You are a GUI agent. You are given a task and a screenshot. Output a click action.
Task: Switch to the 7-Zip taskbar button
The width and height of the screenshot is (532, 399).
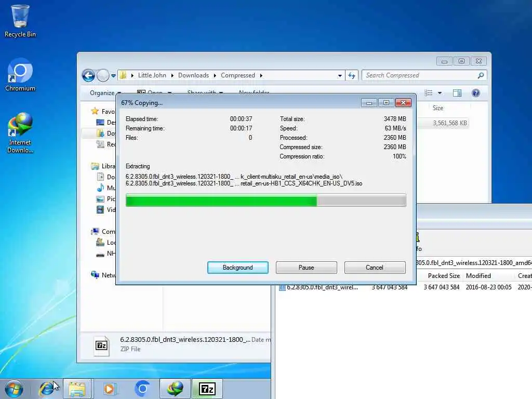point(207,389)
